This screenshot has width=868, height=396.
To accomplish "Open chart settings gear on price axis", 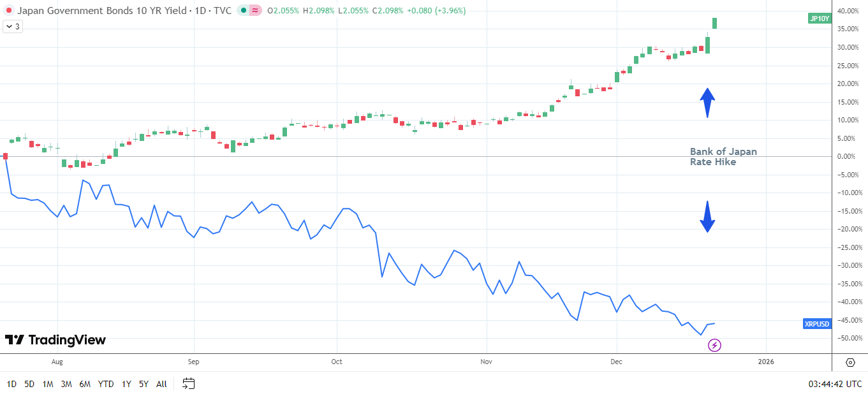I will coord(850,362).
